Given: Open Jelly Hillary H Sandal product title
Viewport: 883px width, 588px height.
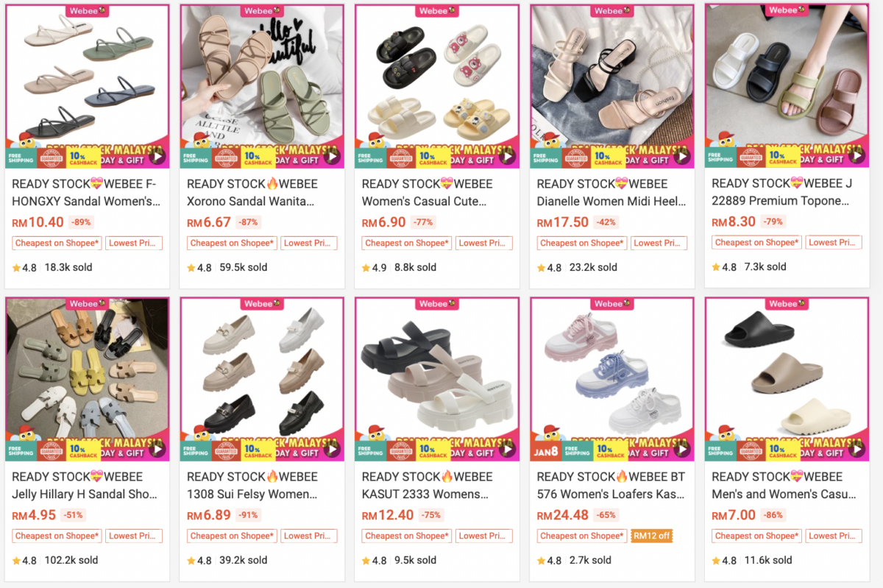Looking at the screenshot, I should [85, 486].
